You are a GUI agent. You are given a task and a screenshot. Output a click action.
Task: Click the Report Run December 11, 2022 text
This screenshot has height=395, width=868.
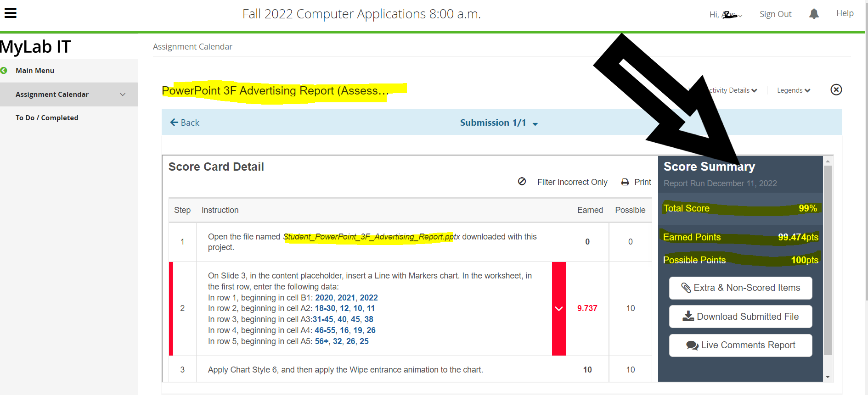pos(720,184)
